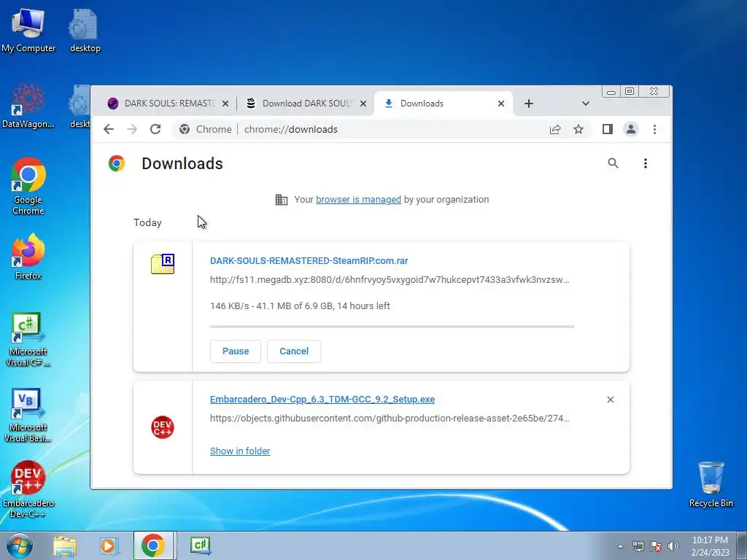Open the profile avatar menu

[x=631, y=129]
